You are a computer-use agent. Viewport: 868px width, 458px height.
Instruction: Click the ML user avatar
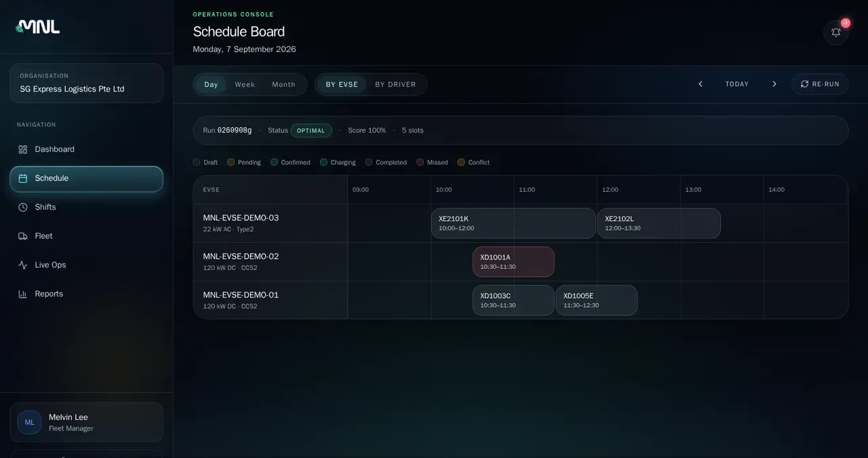[x=29, y=422]
